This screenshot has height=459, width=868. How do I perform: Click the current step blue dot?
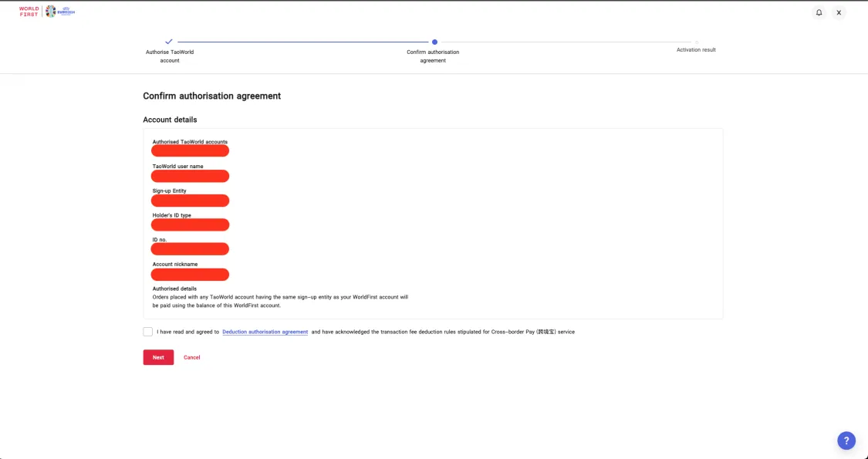(434, 42)
